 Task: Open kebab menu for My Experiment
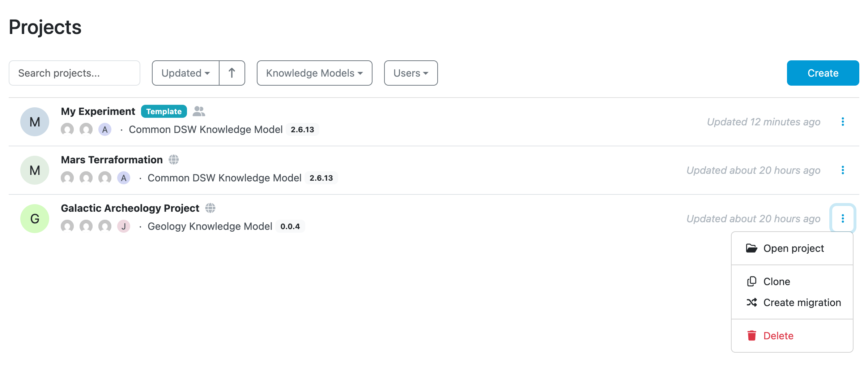pos(843,122)
